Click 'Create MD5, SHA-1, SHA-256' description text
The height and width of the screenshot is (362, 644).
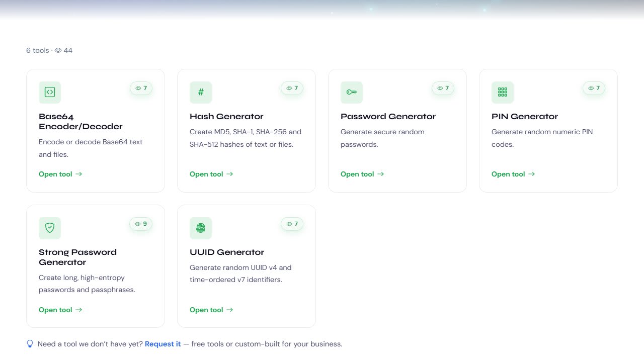click(246, 138)
